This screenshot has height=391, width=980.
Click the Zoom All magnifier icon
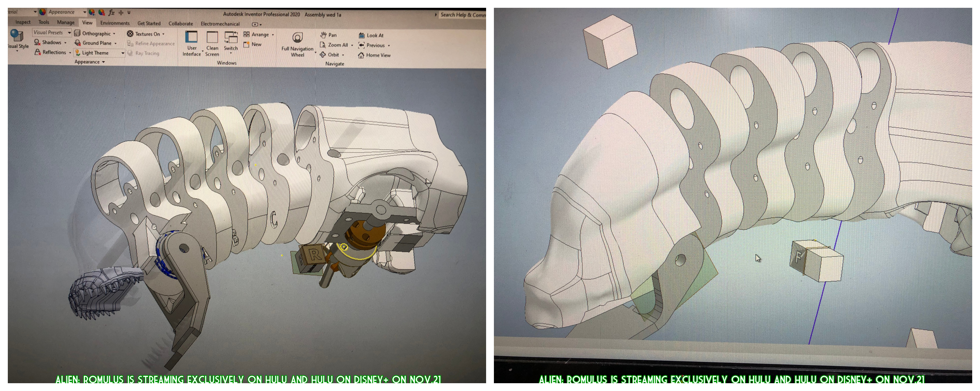pos(322,45)
